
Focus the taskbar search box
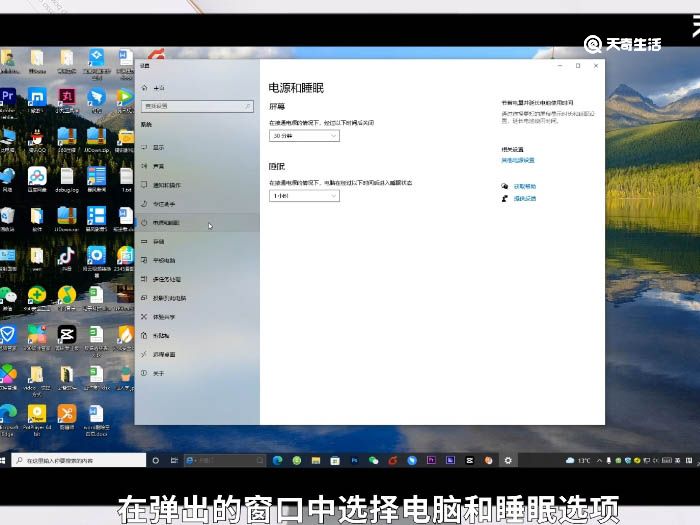pos(79,460)
